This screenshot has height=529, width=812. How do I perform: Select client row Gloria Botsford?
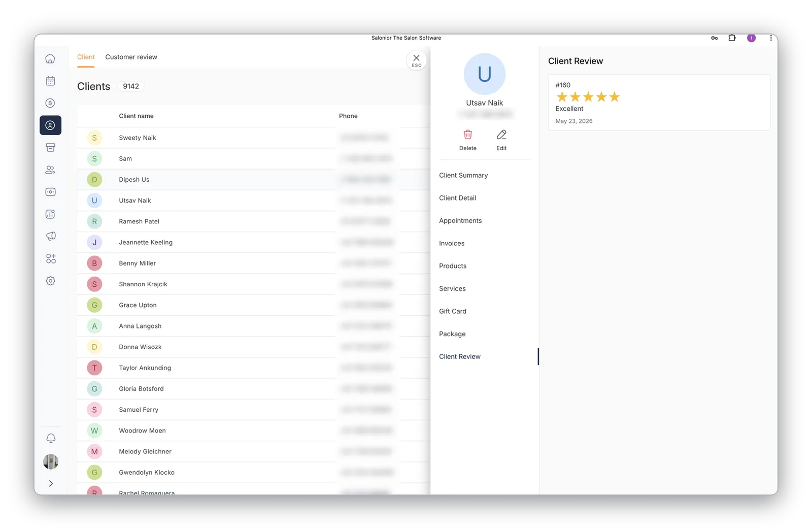[254, 389]
